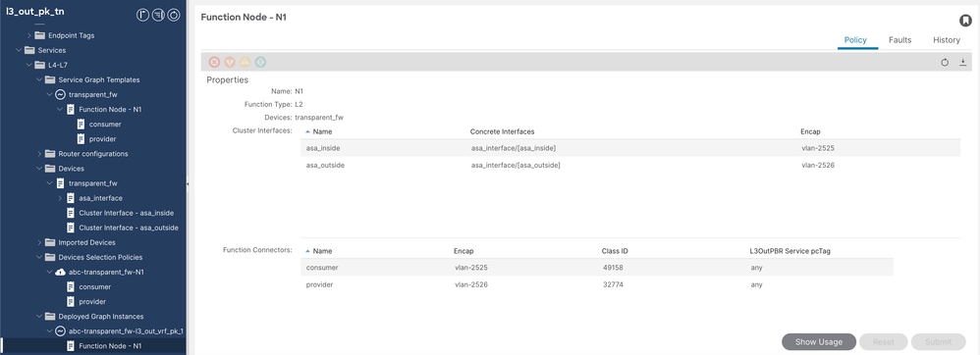Click the Service Graph Templates folder icon
Image resolution: width=980 pixels, height=355 pixels.
point(50,79)
